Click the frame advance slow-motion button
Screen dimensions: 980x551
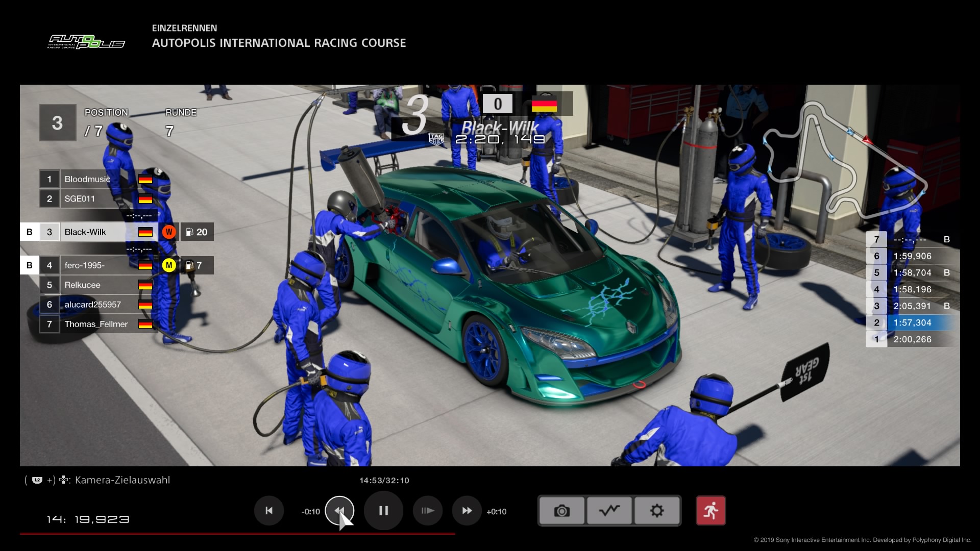pos(428,511)
